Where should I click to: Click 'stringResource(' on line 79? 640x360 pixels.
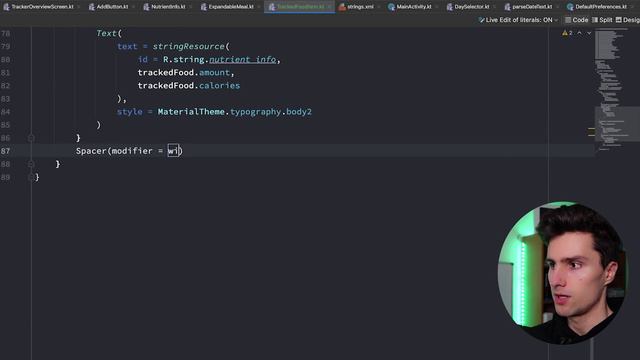tap(191, 47)
